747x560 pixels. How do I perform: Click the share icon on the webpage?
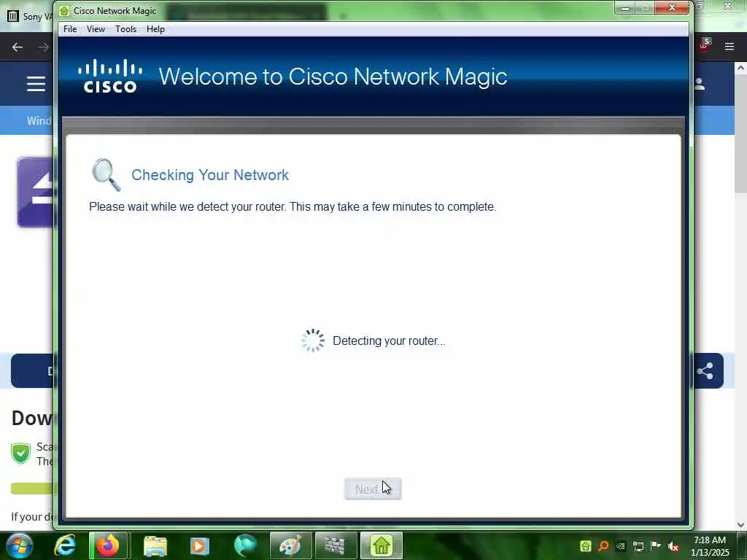pyautogui.click(x=705, y=371)
